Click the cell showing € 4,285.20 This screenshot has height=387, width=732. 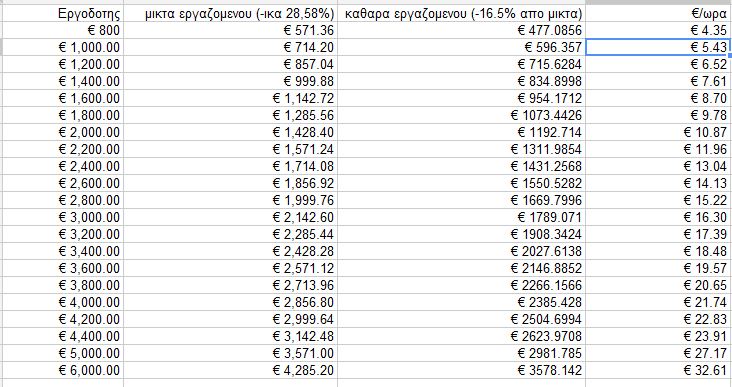click(230, 371)
